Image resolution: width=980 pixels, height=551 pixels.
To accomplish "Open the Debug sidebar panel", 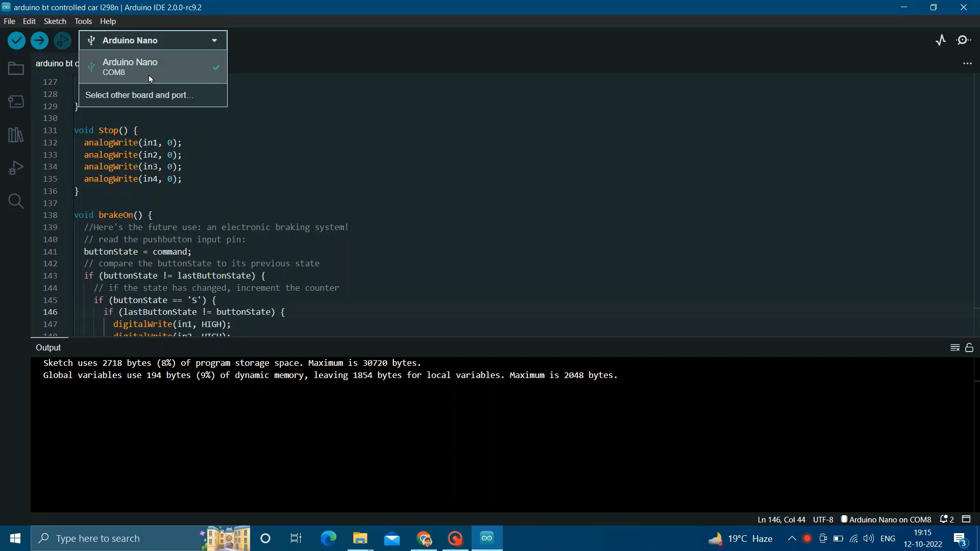I will tap(16, 168).
